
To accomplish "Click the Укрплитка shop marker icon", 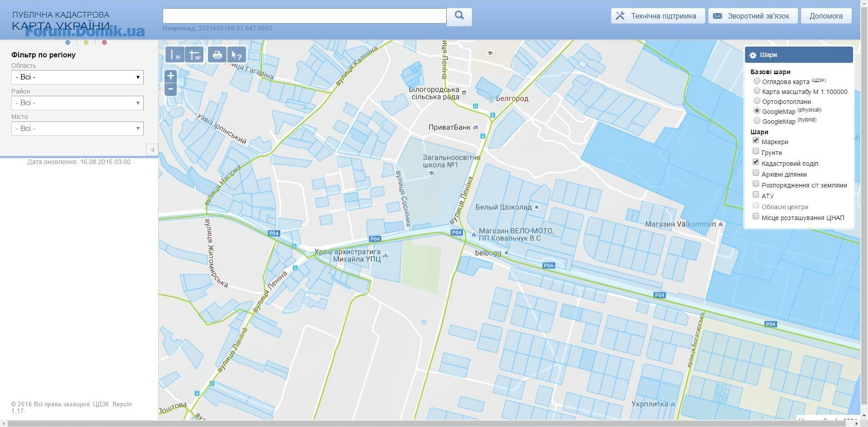I will (x=673, y=404).
